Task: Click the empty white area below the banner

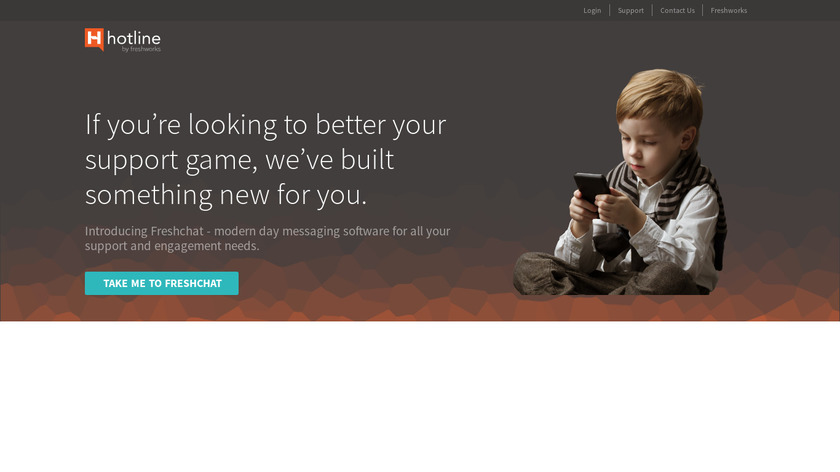Action: point(420,396)
